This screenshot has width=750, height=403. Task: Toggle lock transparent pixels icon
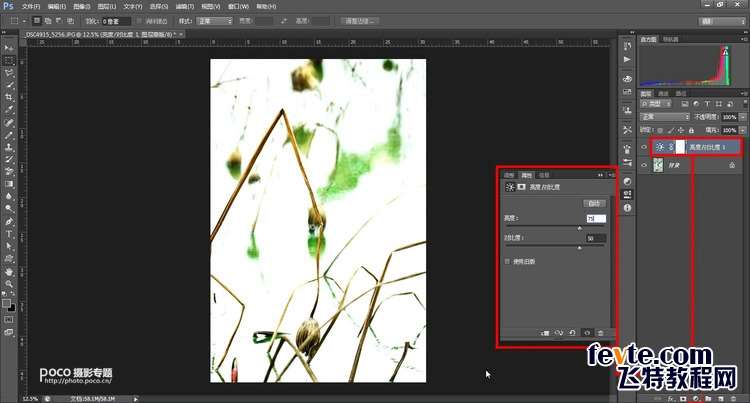pyautogui.click(x=660, y=130)
